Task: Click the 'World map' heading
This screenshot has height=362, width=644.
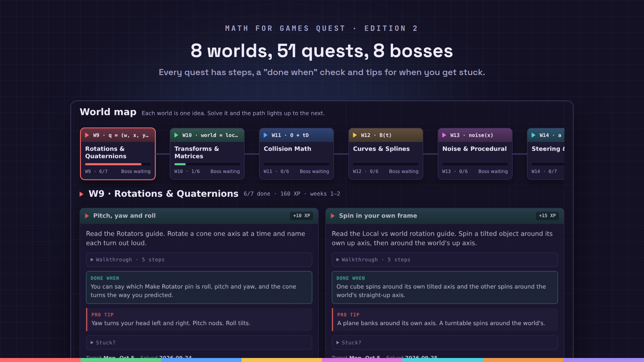Action: point(108,112)
